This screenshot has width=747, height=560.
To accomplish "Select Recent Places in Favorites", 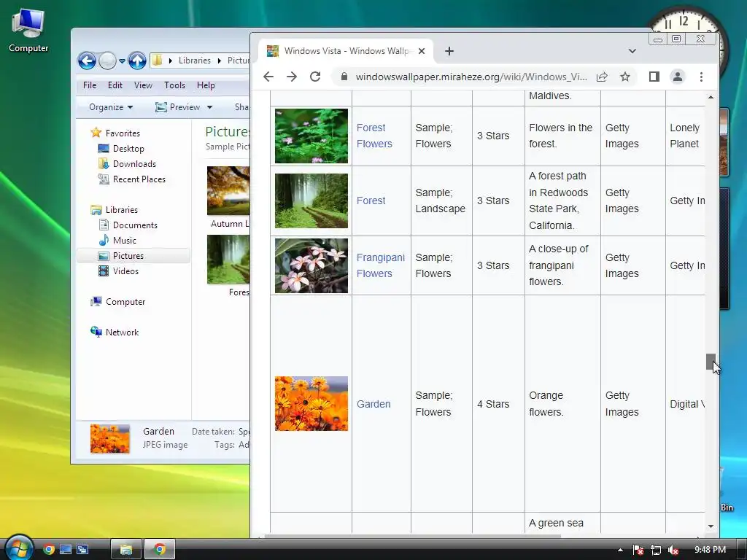I will coord(139,179).
